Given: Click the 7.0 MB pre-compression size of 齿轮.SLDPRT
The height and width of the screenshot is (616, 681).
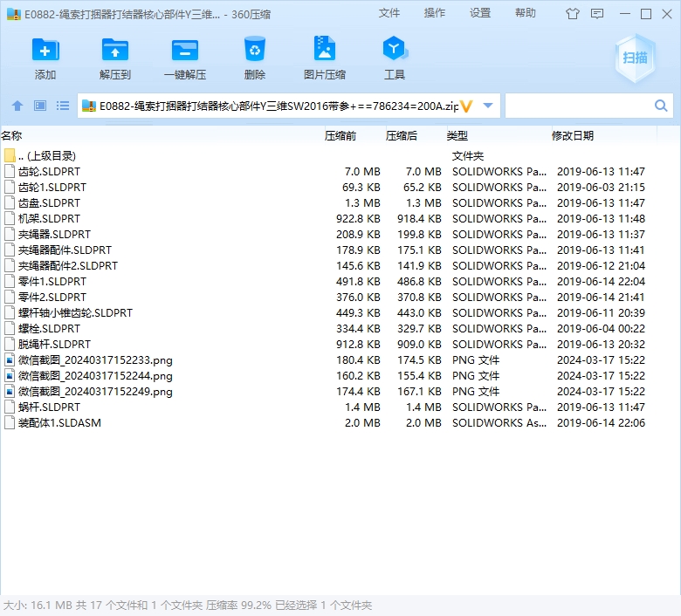Looking at the screenshot, I should pos(362,172).
